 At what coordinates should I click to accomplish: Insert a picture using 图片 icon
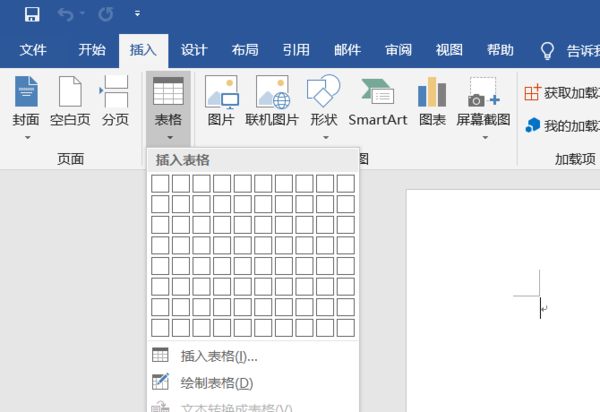coord(221,101)
